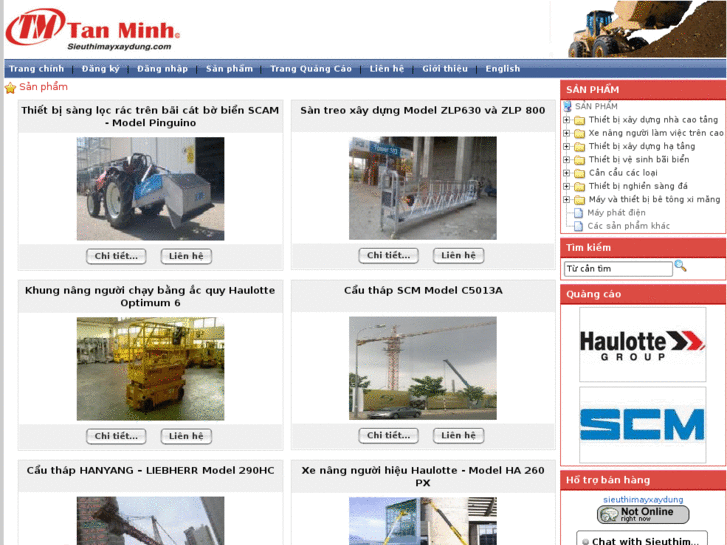This screenshot has width=727, height=545.
Task: Click Liên hệ for Sàn treo ZLP630 product
Action: (458, 256)
